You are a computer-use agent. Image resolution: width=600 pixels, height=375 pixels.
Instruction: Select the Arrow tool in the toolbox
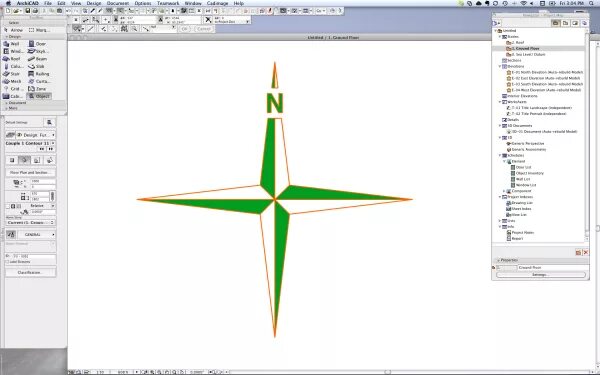coord(14,30)
